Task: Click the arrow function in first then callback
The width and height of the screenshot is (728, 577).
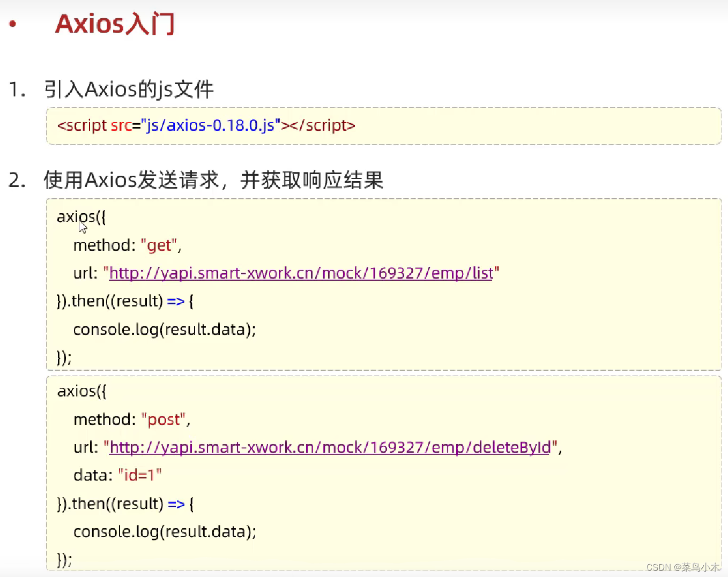Action: click(x=175, y=301)
